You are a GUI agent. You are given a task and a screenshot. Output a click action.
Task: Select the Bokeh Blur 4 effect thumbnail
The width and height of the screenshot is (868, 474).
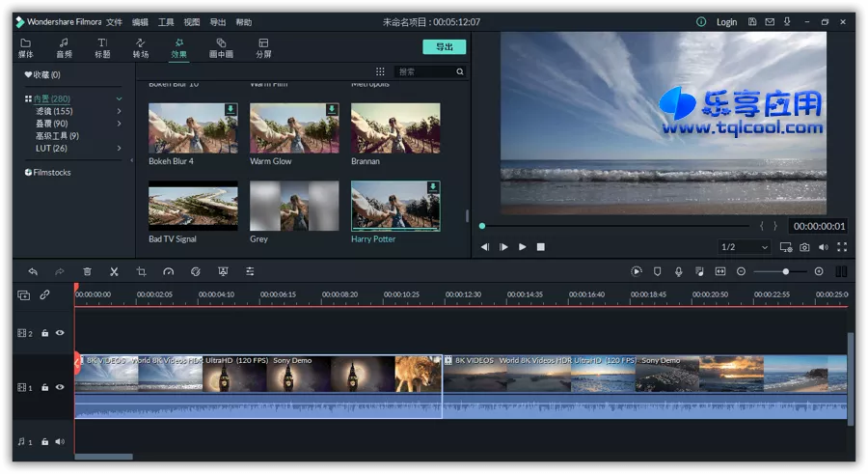tap(193, 128)
